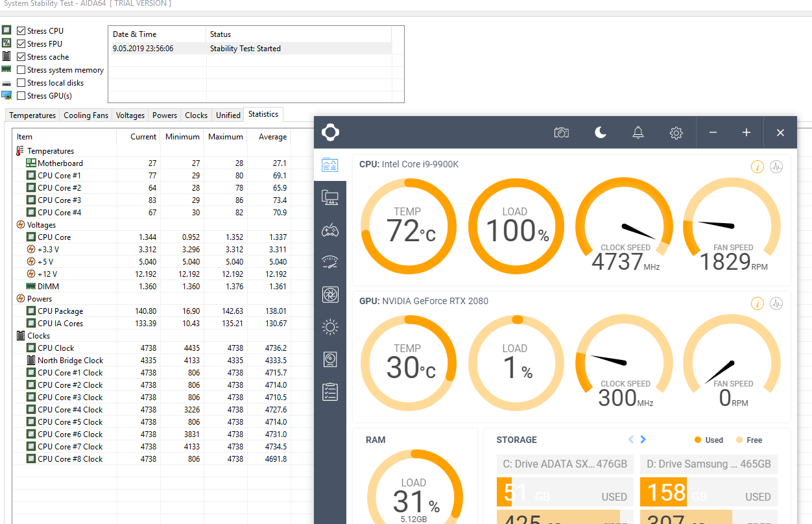Click the GPU info gauge icon for RTX 2080
812x524 pixels.
[758, 304]
